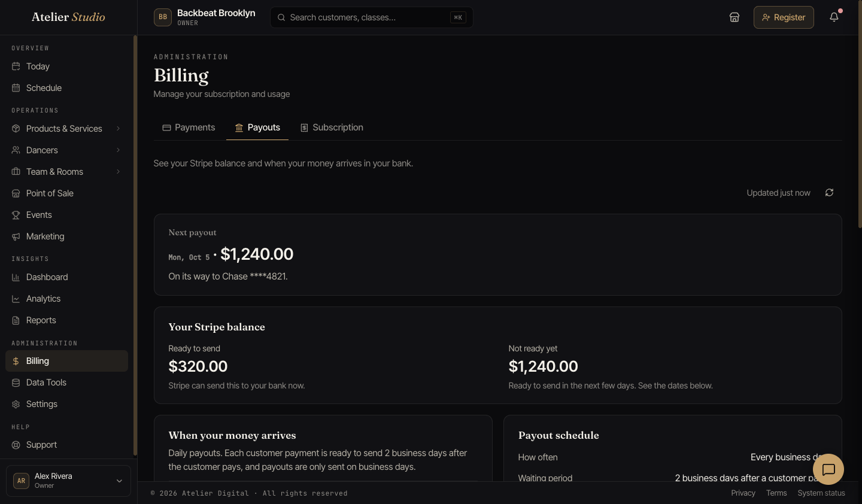Open the Terms link
Image resolution: width=862 pixels, height=504 pixels.
tap(776, 493)
